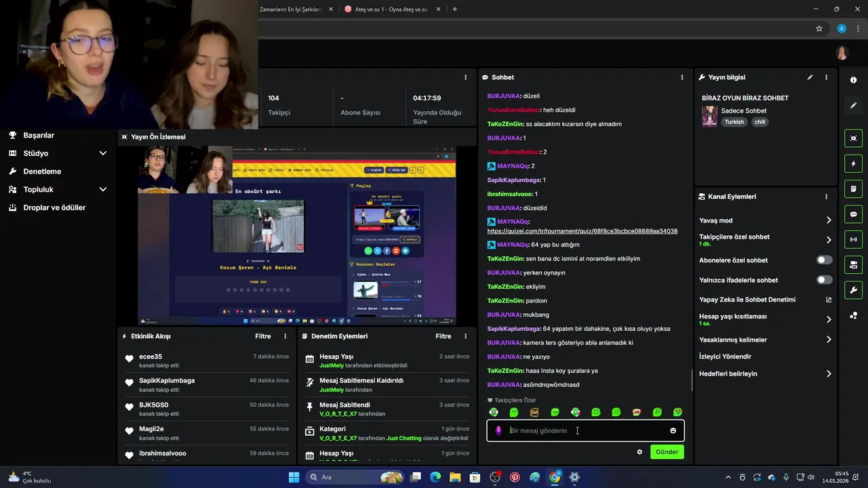Open the emote picker smiley in chat input
The width and height of the screenshot is (868, 488).
tap(673, 430)
